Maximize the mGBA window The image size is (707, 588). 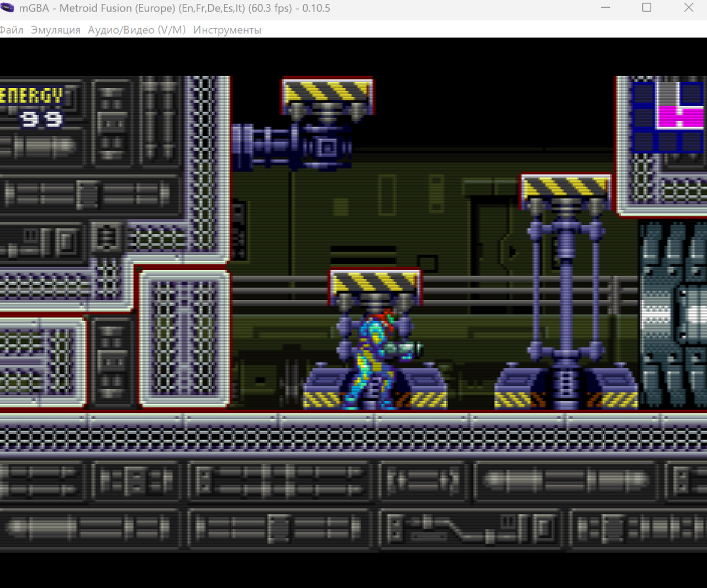point(647,8)
